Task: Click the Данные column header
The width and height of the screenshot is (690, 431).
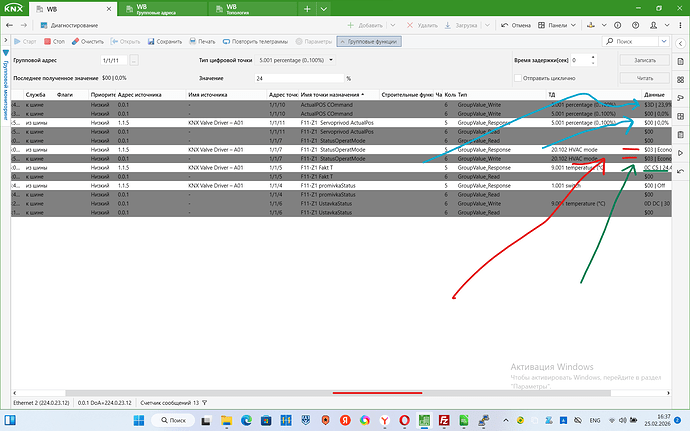Action: tap(657, 95)
